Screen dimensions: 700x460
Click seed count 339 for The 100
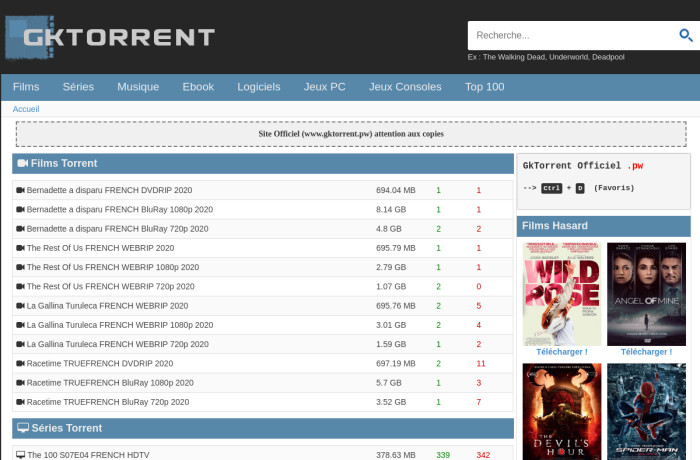point(443,455)
